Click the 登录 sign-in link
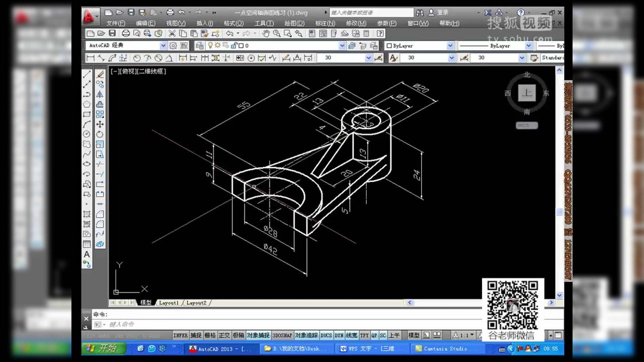 click(x=442, y=12)
